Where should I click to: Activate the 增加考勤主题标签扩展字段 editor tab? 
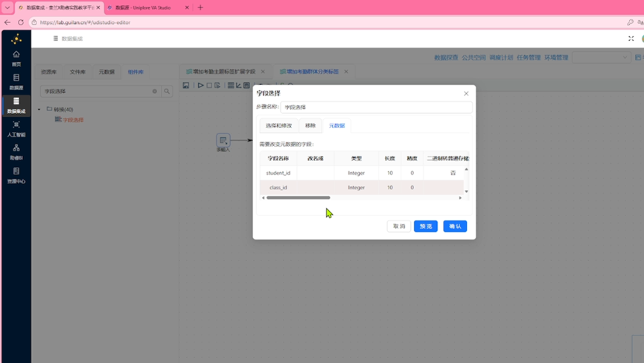224,72
